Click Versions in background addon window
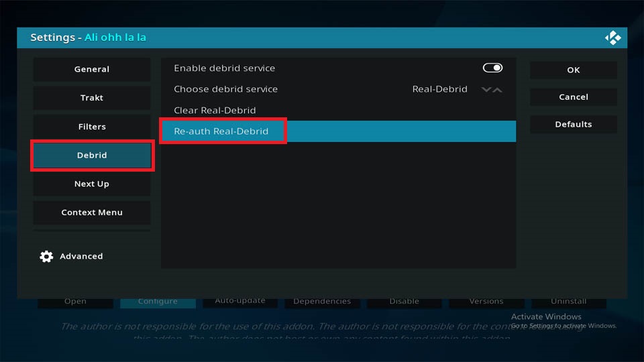 [486, 302]
